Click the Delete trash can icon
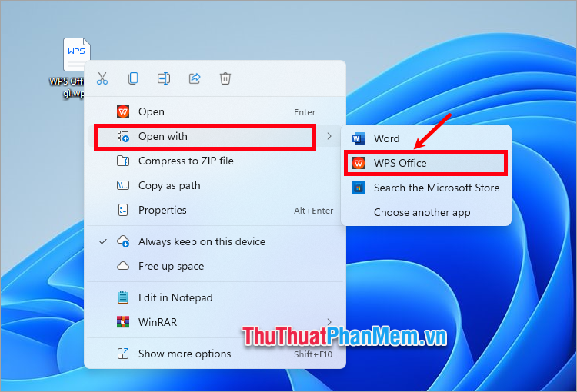Screen dimensions: 577x392 pos(225,78)
